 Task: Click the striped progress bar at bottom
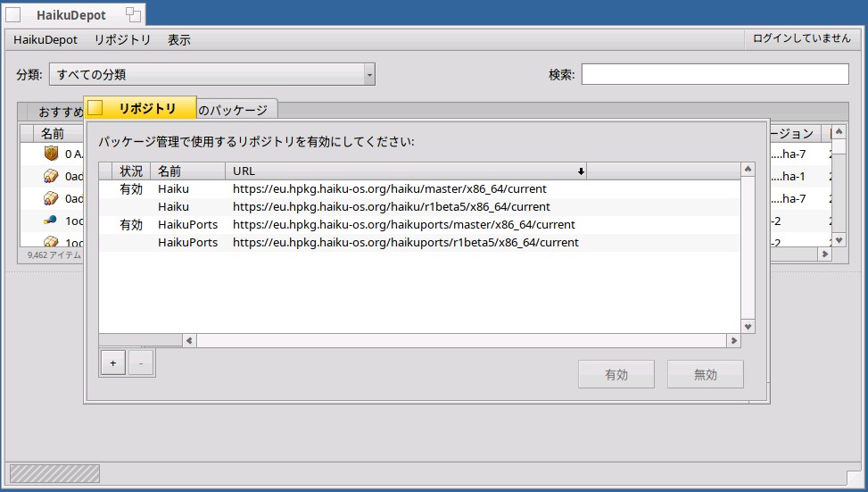pos(54,474)
